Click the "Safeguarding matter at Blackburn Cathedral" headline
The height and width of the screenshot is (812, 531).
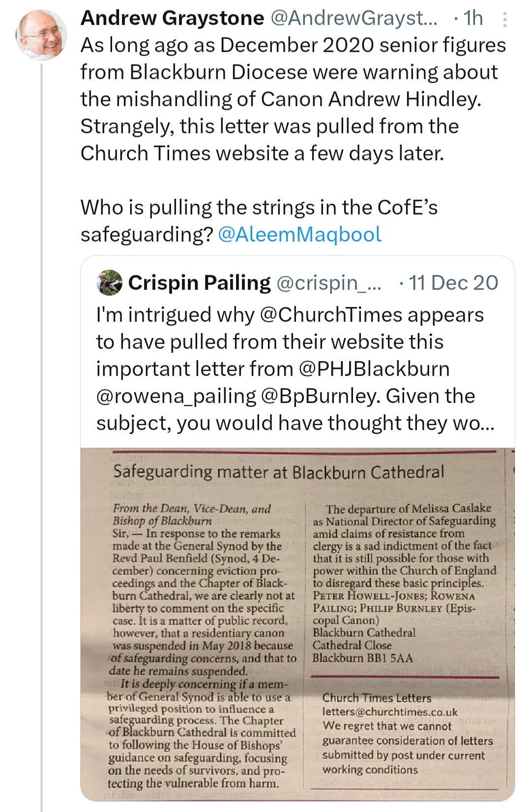(278, 472)
